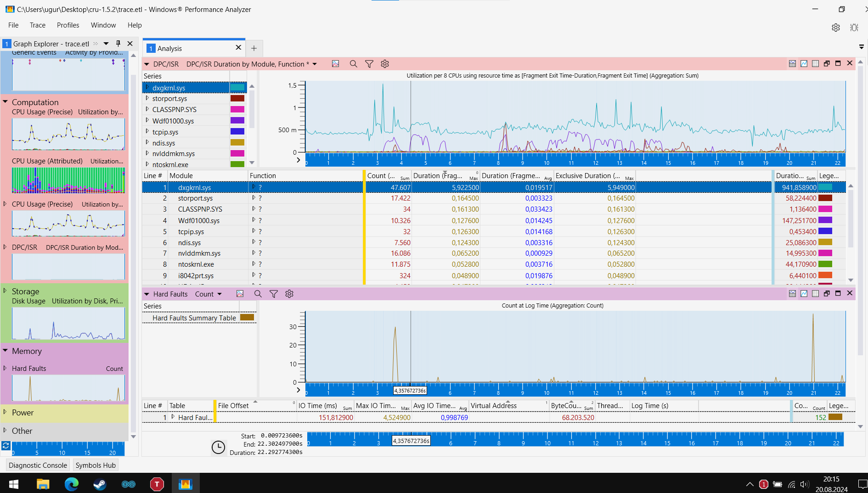Expand the Power section
The image size is (868, 493).
[x=6, y=412]
